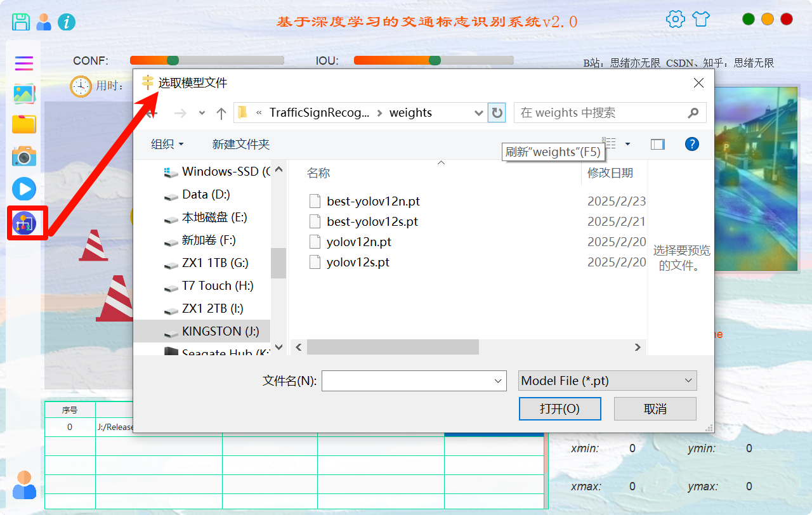Adjust the CONF threshold slider handle
Image resolution: width=812 pixels, height=515 pixels.
173,60
